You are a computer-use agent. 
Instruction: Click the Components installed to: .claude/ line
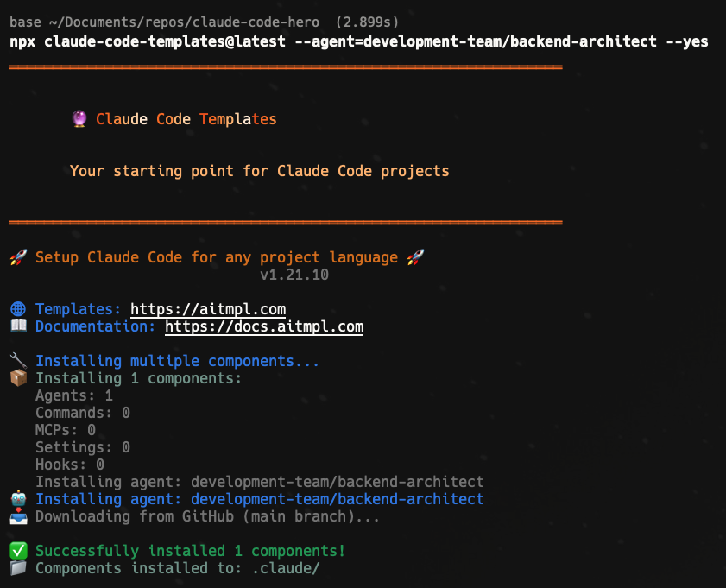(178, 568)
